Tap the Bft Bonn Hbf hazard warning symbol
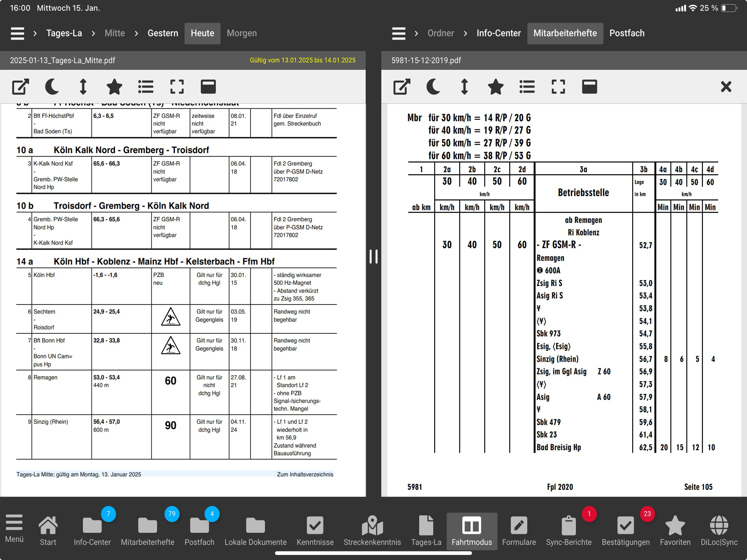 click(171, 346)
